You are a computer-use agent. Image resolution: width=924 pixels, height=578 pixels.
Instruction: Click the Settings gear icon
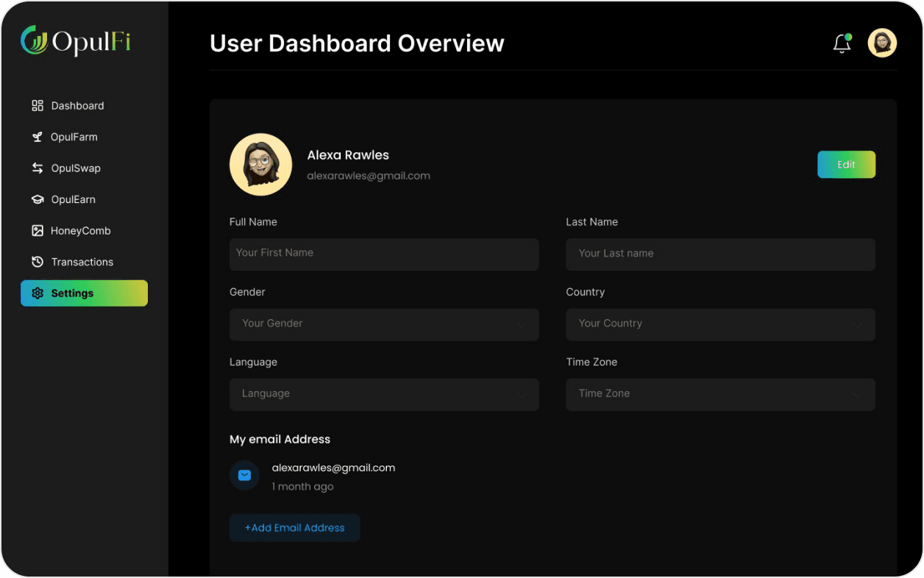tap(38, 293)
